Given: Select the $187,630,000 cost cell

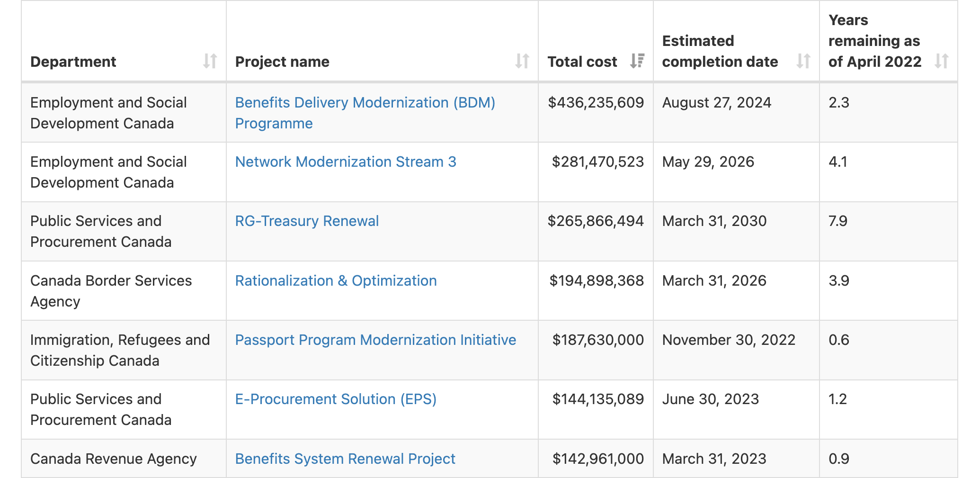Looking at the screenshot, I should pos(596,350).
